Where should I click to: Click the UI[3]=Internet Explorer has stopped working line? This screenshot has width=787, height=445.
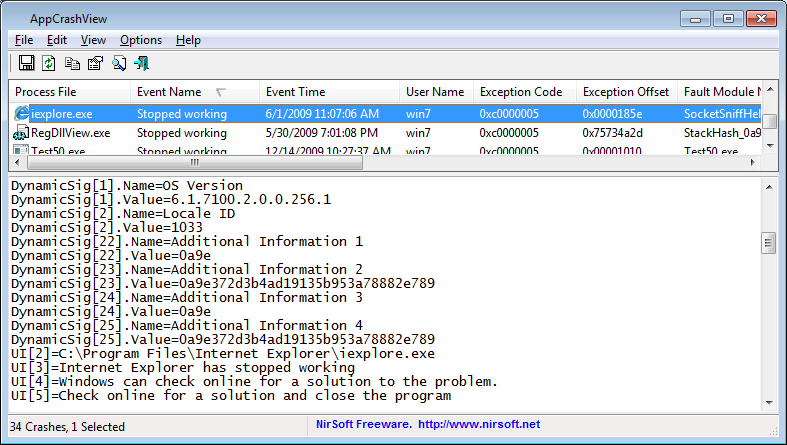[183, 368]
